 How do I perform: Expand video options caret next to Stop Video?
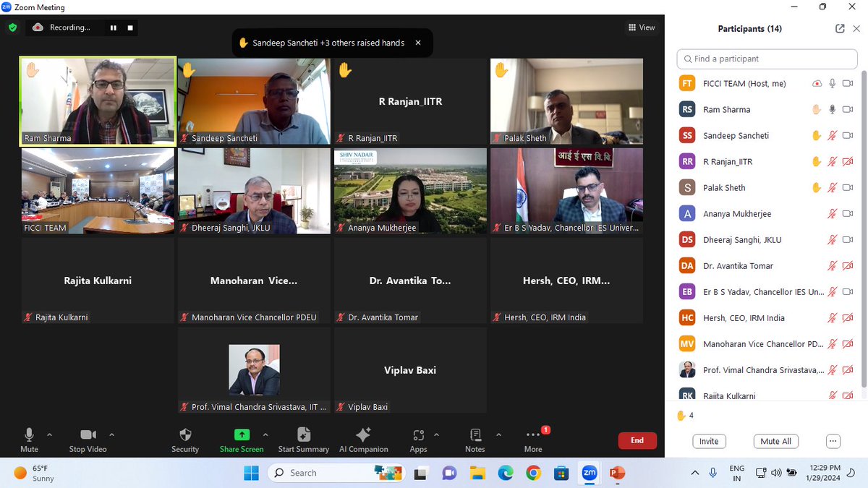111,435
